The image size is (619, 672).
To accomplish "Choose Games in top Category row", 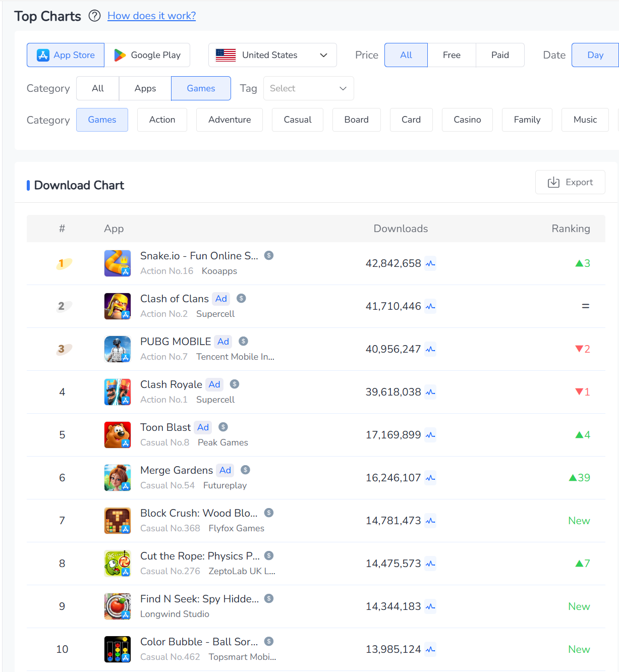I will click(201, 88).
